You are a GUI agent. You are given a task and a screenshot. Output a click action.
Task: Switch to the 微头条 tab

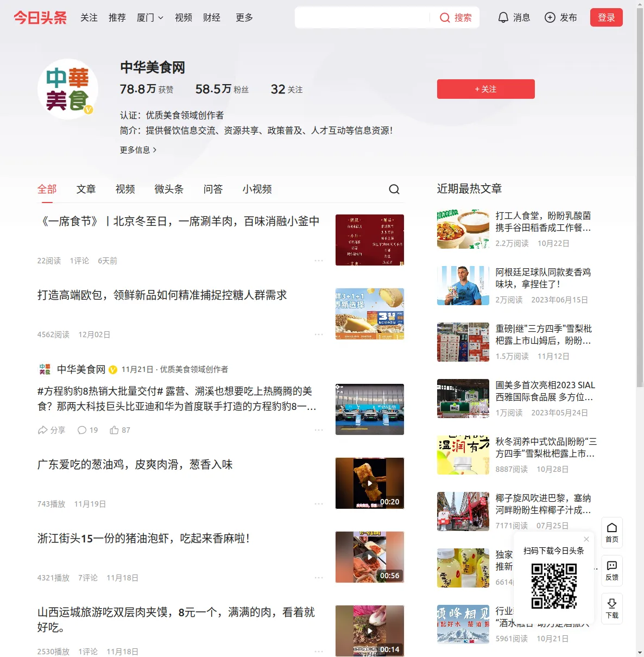pos(169,189)
